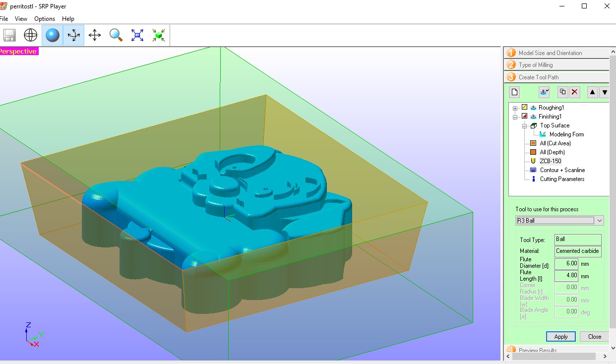This screenshot has height=364, width=616.
Task: Click the Close button in tool panel
Action: (x=595, y=336)
